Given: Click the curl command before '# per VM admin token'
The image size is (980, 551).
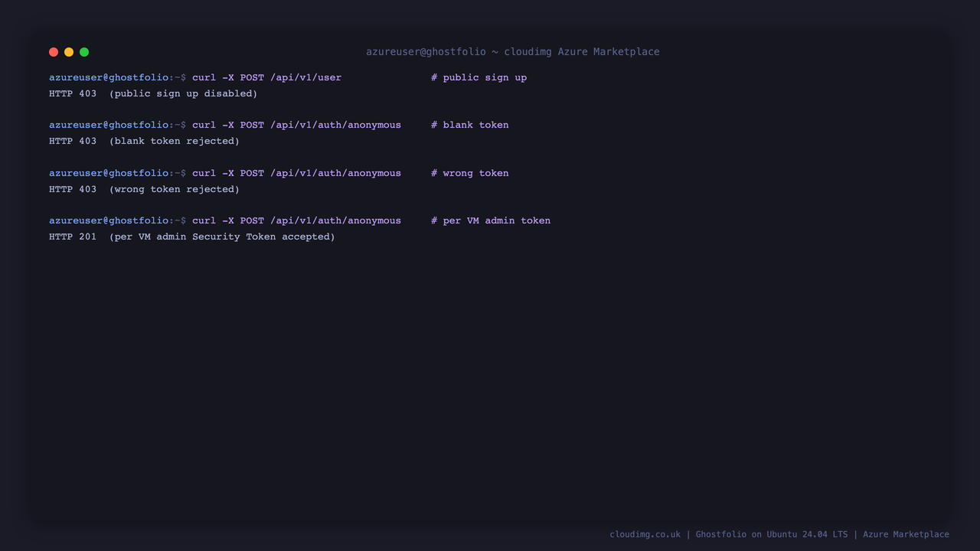Looking at the screenshot, I should click(x=297, y=220).
